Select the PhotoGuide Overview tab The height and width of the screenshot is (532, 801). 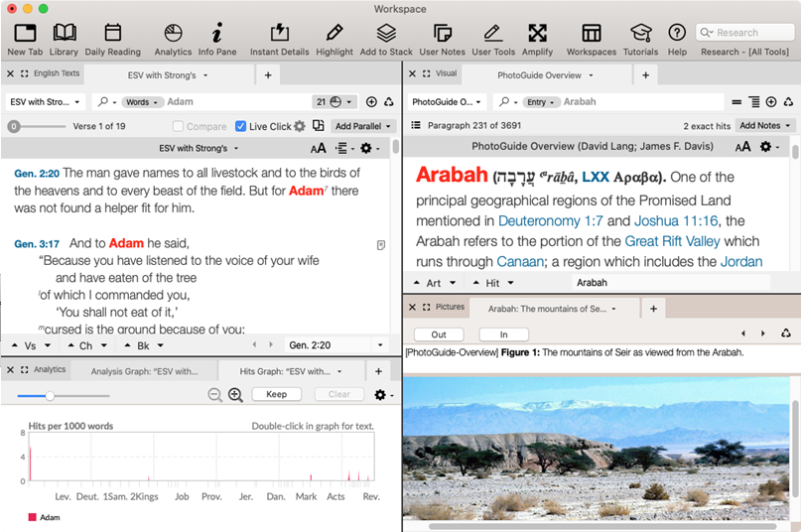pyautogui.click(x=539, y=74)
